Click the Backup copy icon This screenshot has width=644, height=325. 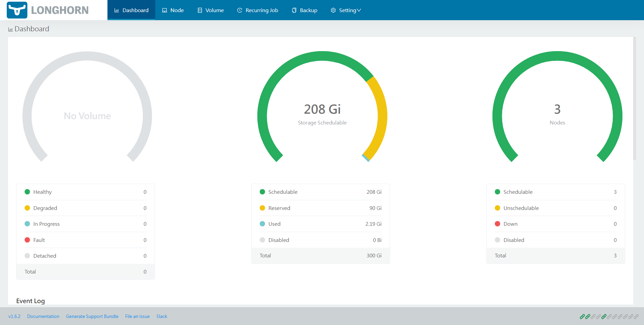click(x=294, y=10)
